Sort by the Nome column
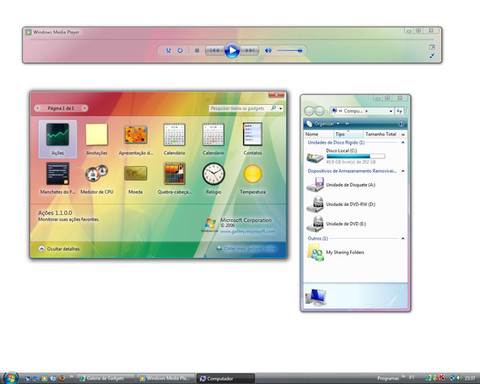This screenshot has height=384, width=480. [319, 134]
